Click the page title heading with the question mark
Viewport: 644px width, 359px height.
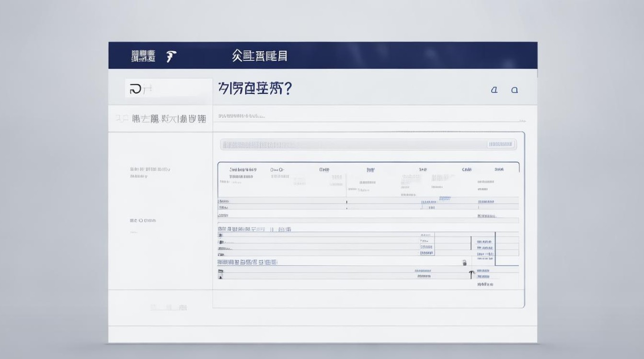pyautogui.click(x=256, y=89)
